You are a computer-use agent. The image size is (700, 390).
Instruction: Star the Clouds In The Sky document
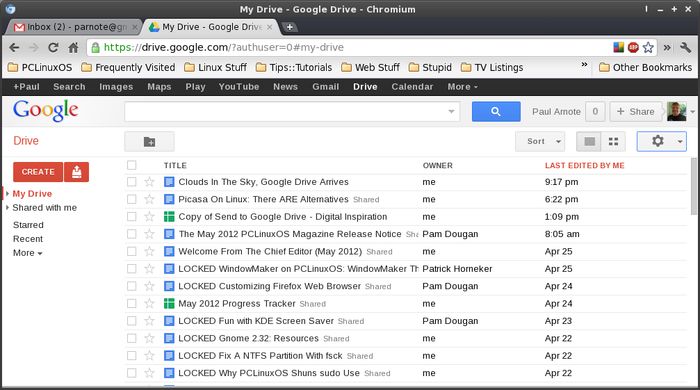149,182
